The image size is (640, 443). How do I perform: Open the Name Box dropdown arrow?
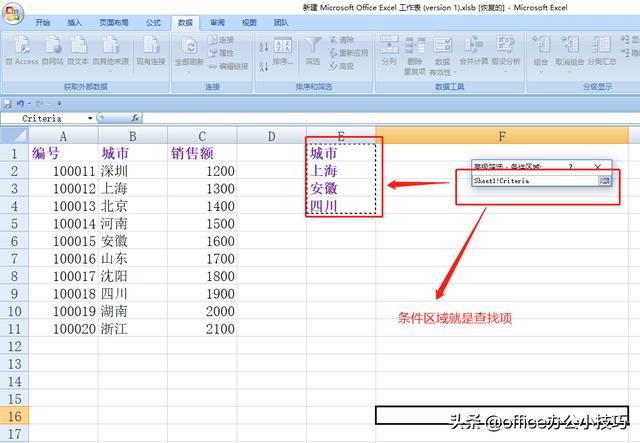coord(90,118)
